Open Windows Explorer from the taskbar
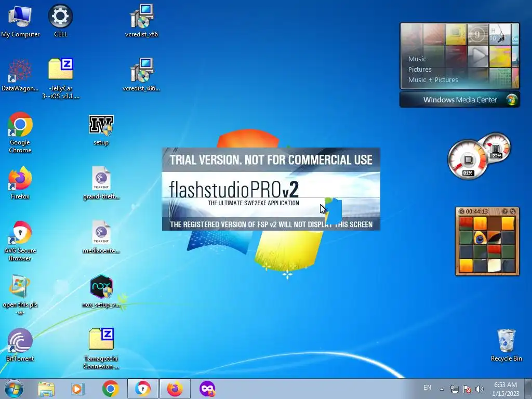 46,389
